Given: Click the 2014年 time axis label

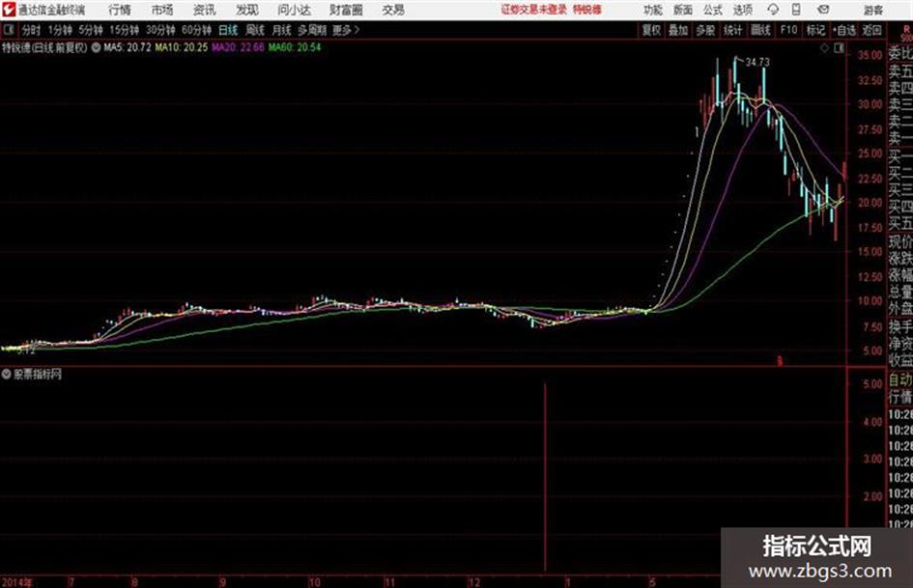Looking at the screenshot, I should point(17,582).
